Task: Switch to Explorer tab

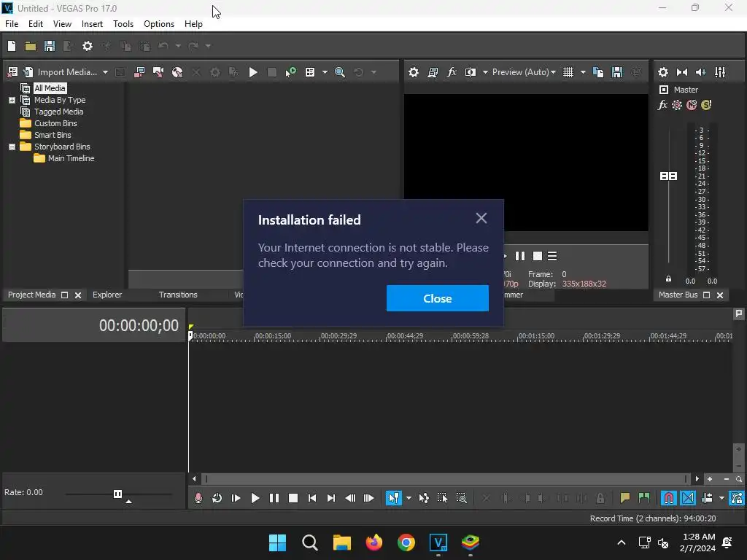Action: pyautogui.click(x=107, y=295)
